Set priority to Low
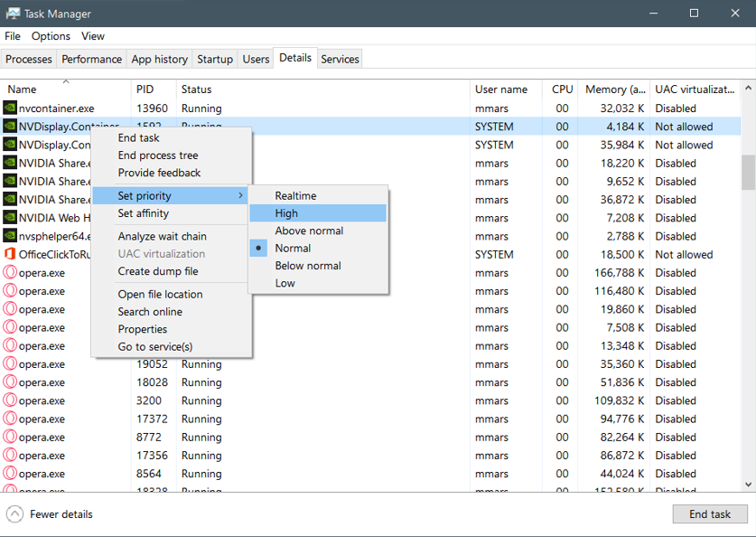 point(318,283)
